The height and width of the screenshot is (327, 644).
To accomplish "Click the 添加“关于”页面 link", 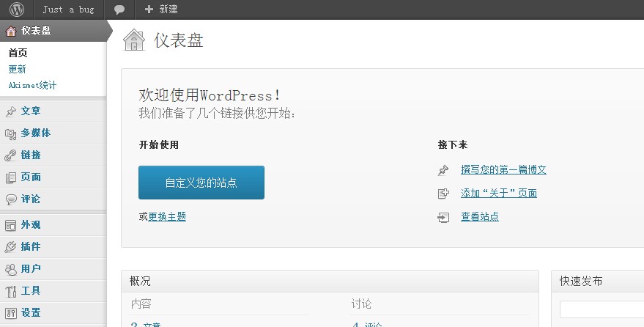I will (499, 193).
